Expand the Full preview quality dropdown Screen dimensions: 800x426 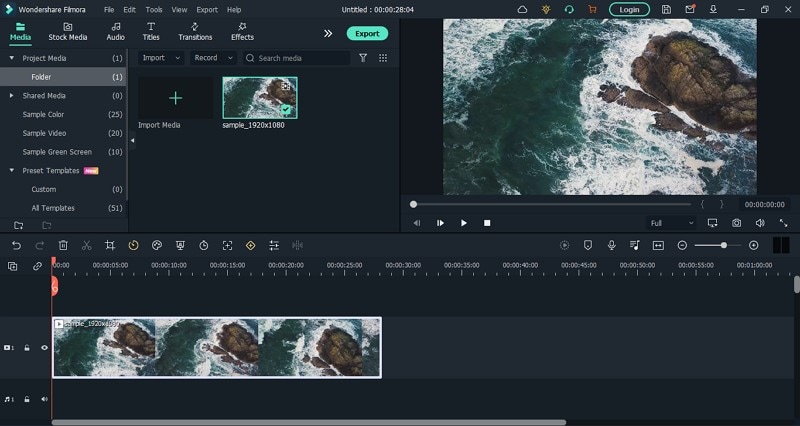pyautogui.click(x=670, y=223)
